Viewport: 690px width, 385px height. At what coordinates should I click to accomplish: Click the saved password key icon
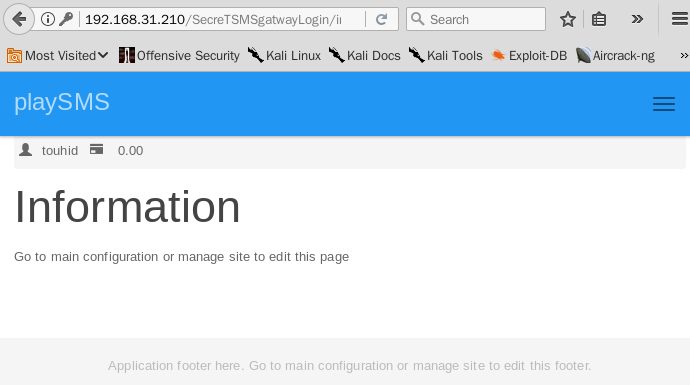66,19
